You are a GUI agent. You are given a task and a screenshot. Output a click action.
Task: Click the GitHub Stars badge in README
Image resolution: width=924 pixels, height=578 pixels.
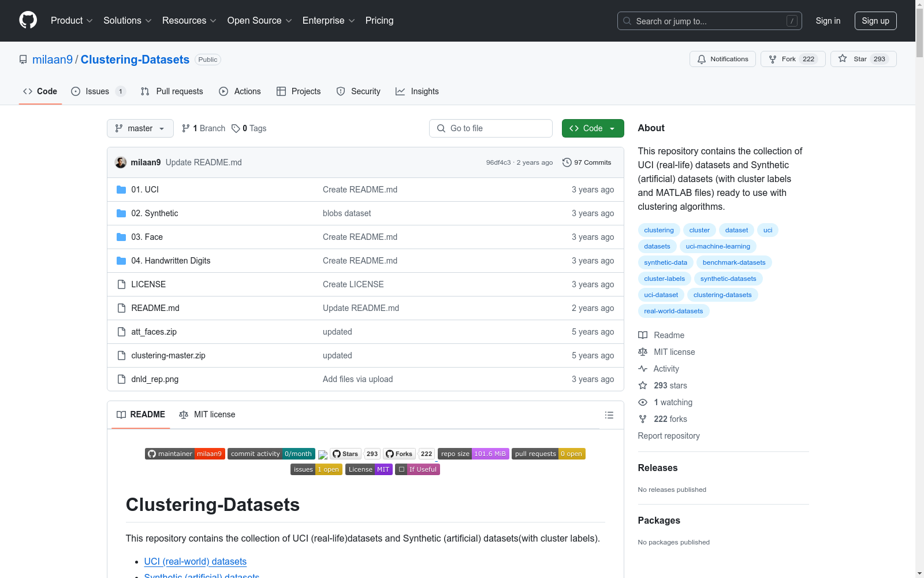click(346, 454)
